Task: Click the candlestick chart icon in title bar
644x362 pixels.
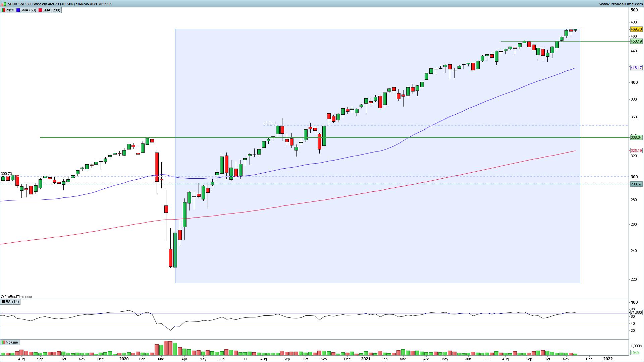Action: [x=4, y=4]
